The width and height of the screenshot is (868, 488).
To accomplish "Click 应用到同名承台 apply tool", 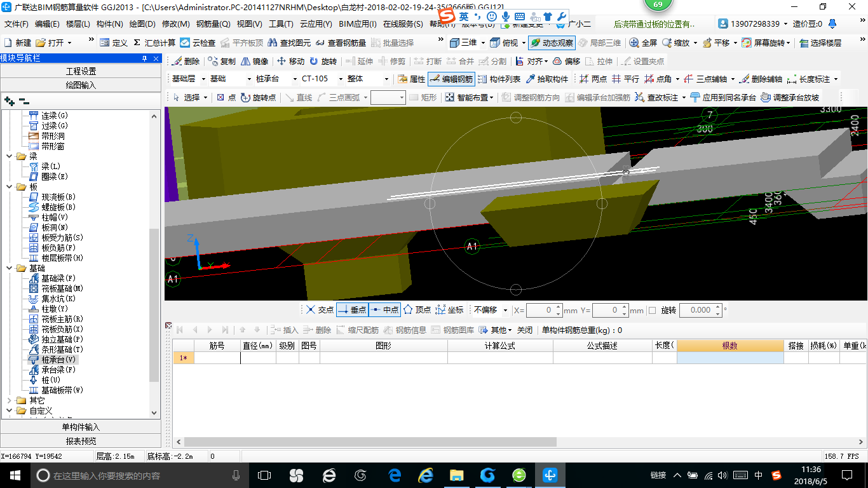I will pyautogui.click(x=723, y=97).
